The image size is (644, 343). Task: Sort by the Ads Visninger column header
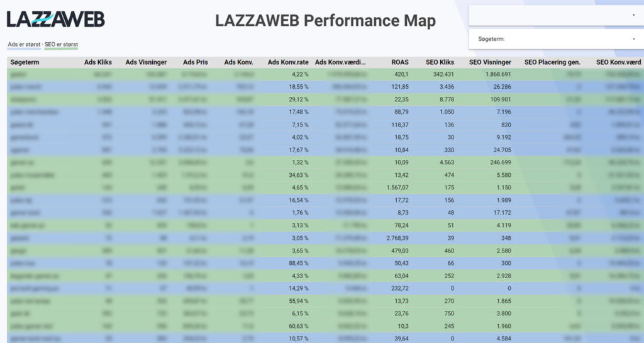coord(146,62)
